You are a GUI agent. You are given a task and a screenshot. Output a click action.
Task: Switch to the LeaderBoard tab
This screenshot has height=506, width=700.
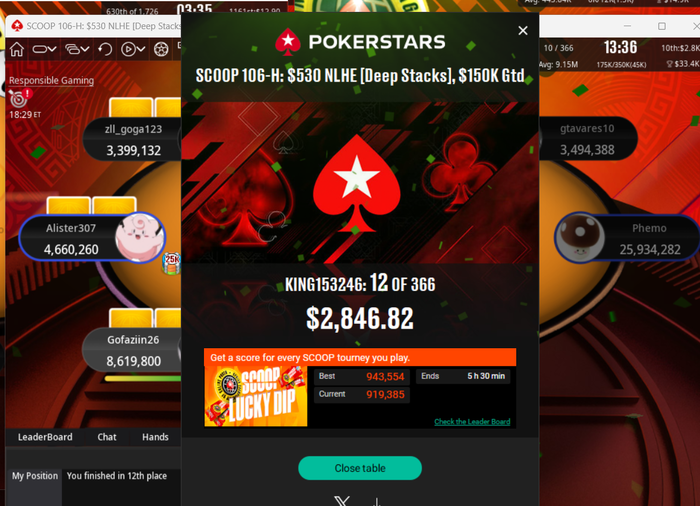(45, 437)
